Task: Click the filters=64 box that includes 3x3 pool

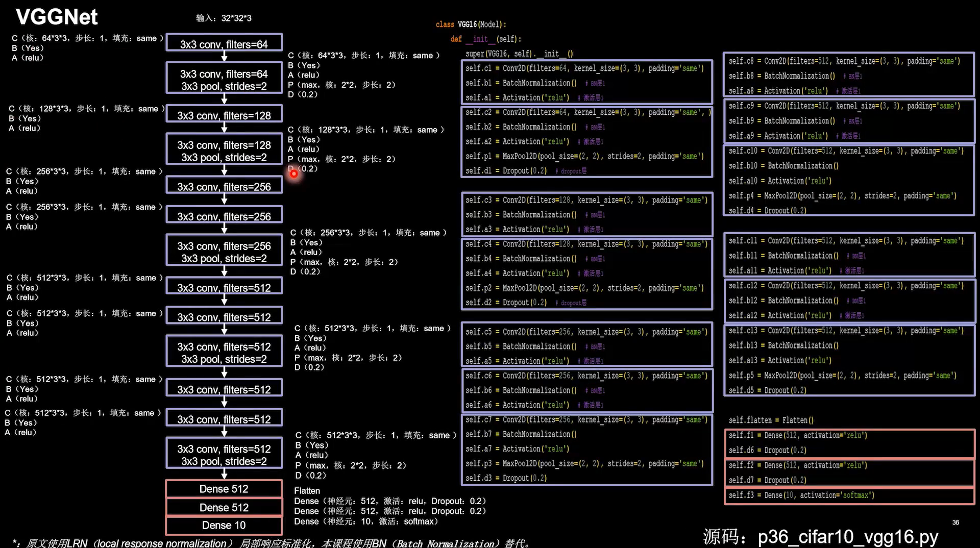Action: point(224,78)
